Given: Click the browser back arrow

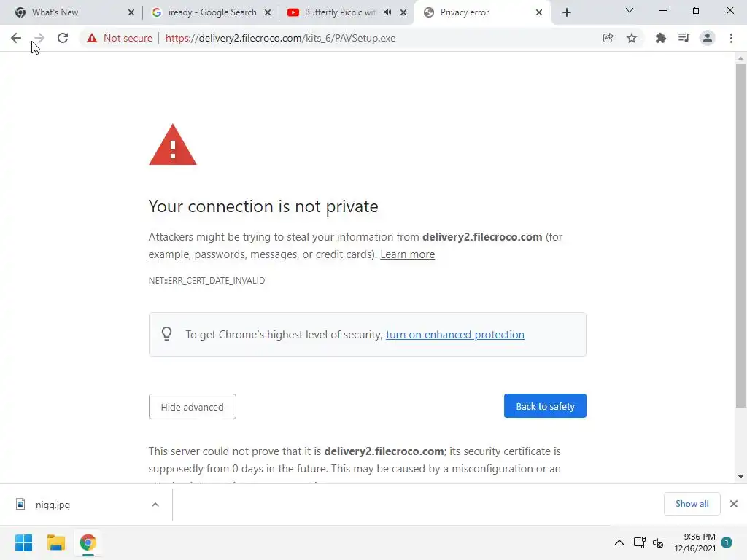Looking at the screenshot, I should pyautogui.click(x=16, y=38).
